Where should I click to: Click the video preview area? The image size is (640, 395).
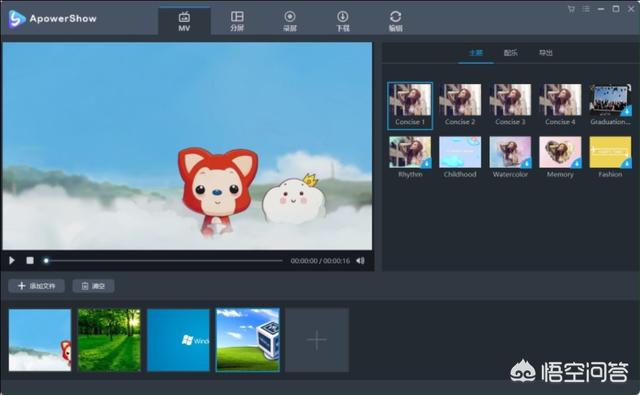tap(187, 146)
